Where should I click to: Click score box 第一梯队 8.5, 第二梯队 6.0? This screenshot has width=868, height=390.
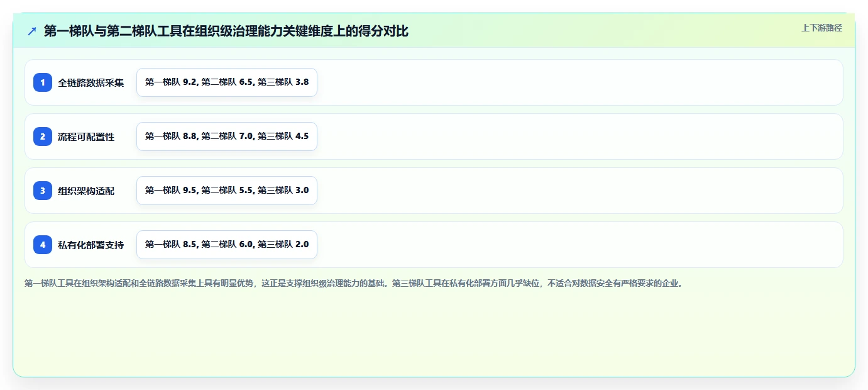tap(227, 245)
